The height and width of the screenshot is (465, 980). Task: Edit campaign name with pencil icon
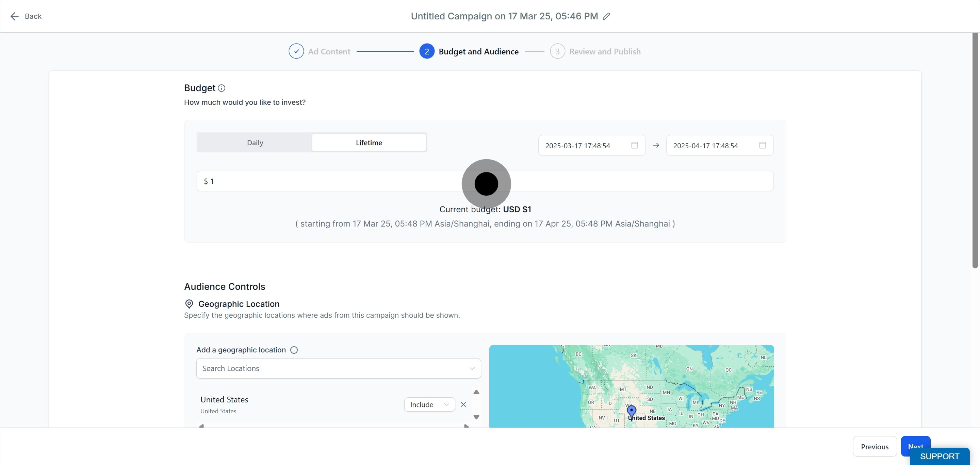point(606,16)
